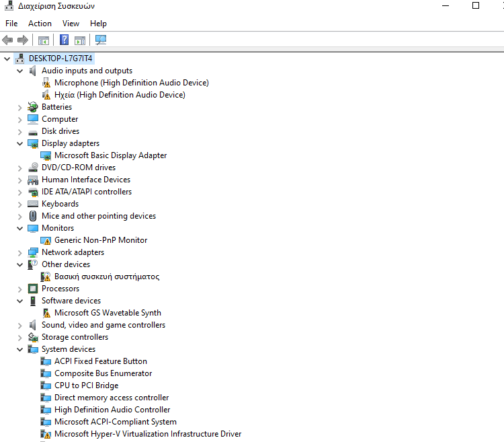Select Direct memory access controller
The width and height of the screenshot is (504, 442).
pos(112,398)
